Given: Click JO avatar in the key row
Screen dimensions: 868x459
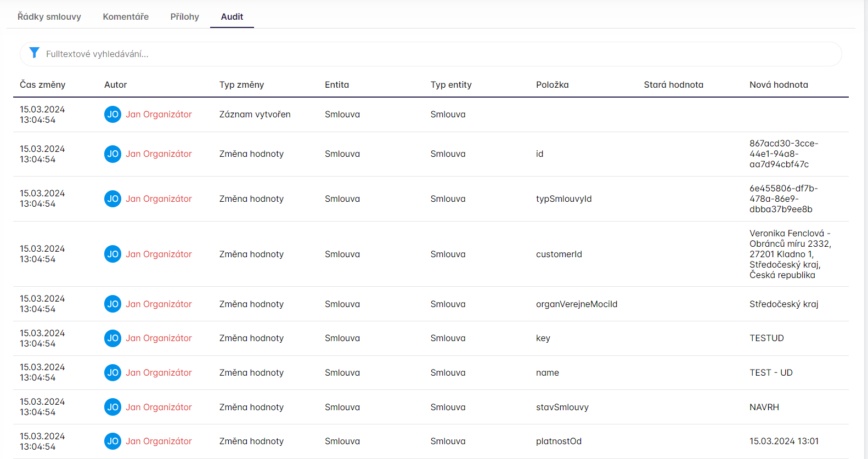Looking at the screenshot, I should (x=112, y=338).
